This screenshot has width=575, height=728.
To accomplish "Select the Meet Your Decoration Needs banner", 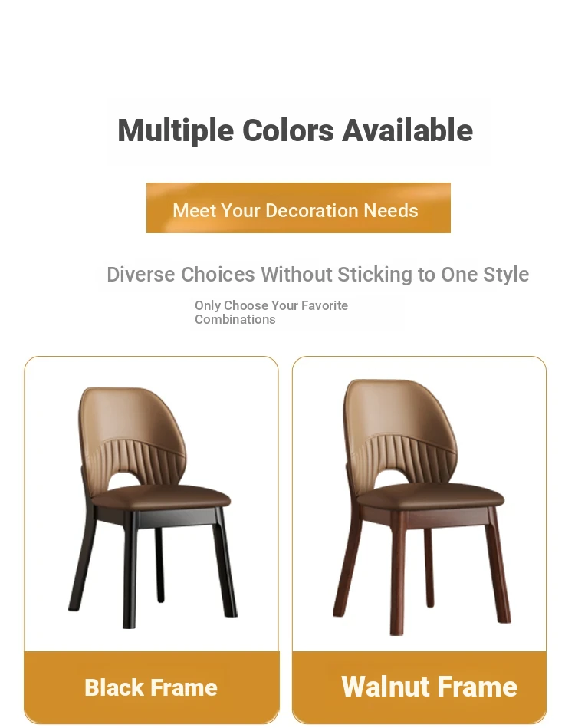I will pos(298,208).
